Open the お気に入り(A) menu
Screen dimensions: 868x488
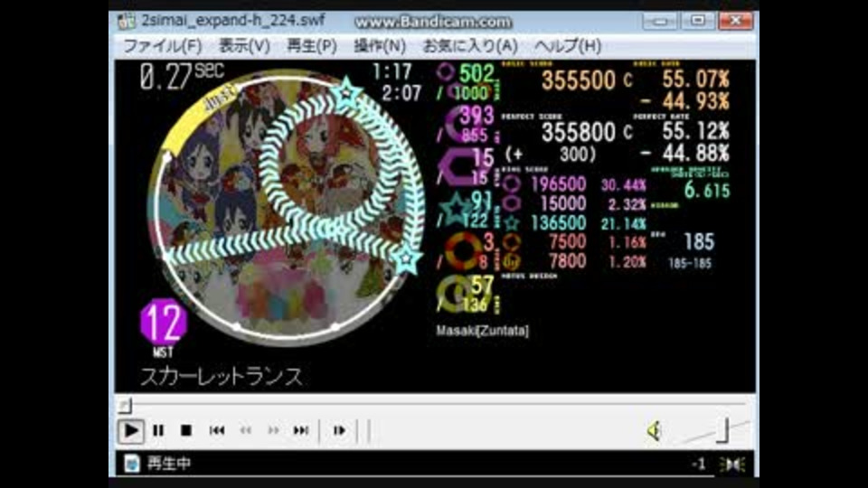(x=470, y=46)
